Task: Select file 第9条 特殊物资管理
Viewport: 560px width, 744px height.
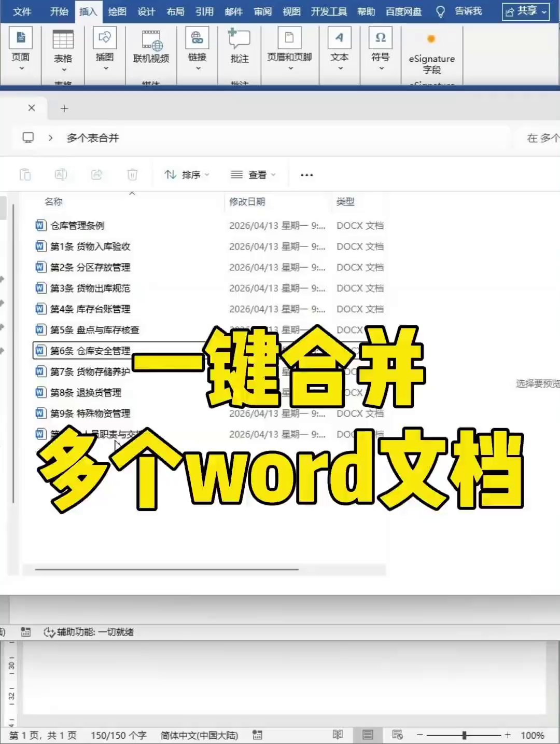Action: (x=90, y=414)
